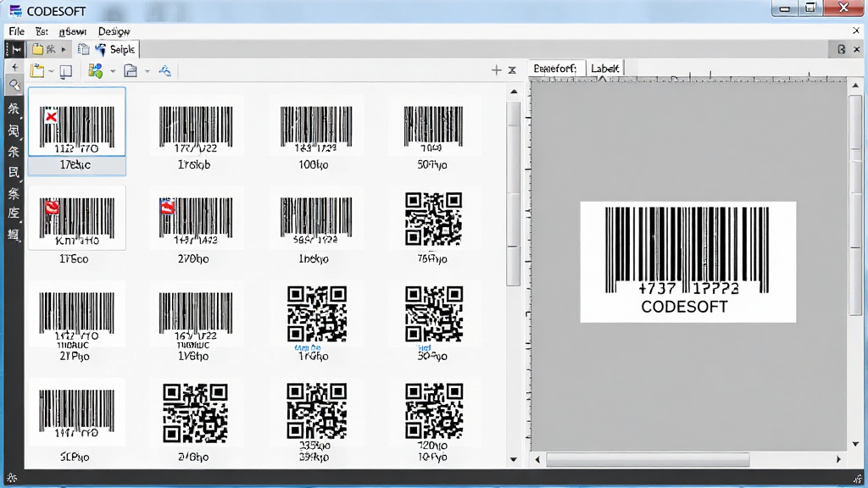The height and width of the screenshot is (488, 868).
Task: Select the Eemefort tab in preview pane
Action: click(555, 69)
